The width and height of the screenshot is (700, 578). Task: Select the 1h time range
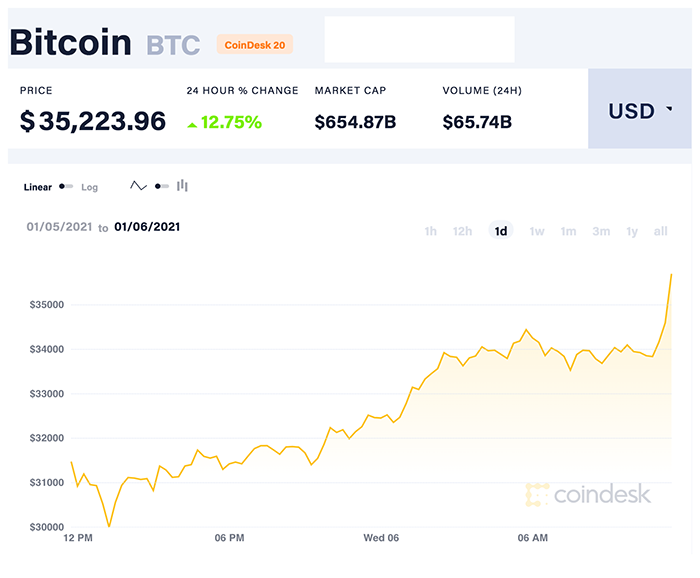(x=431, y=231)
